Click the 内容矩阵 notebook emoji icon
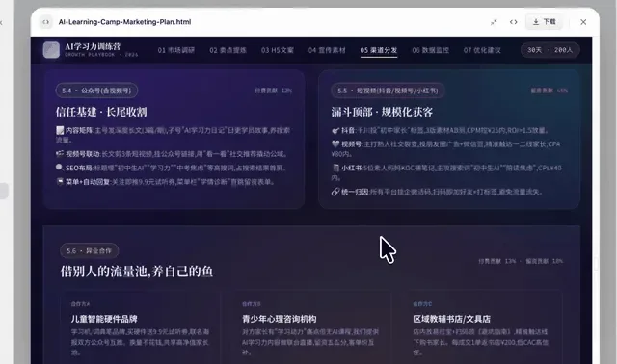 60,130
